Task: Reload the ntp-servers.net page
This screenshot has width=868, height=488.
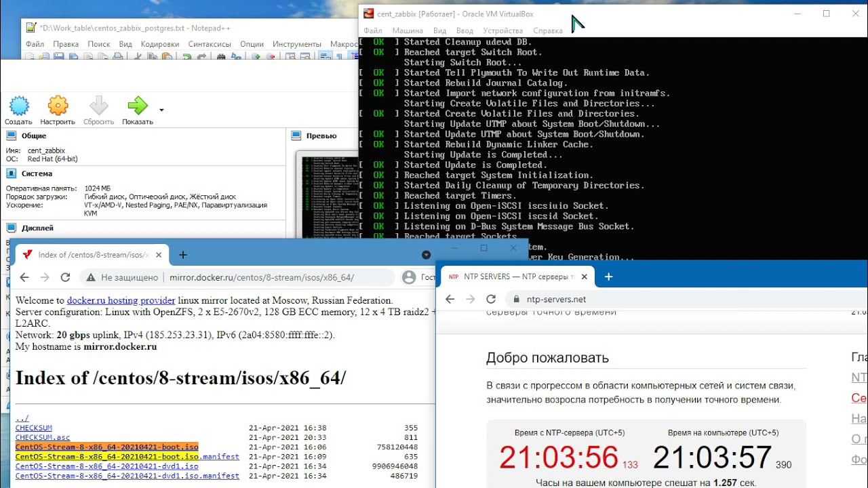Action: click(491, 299)
